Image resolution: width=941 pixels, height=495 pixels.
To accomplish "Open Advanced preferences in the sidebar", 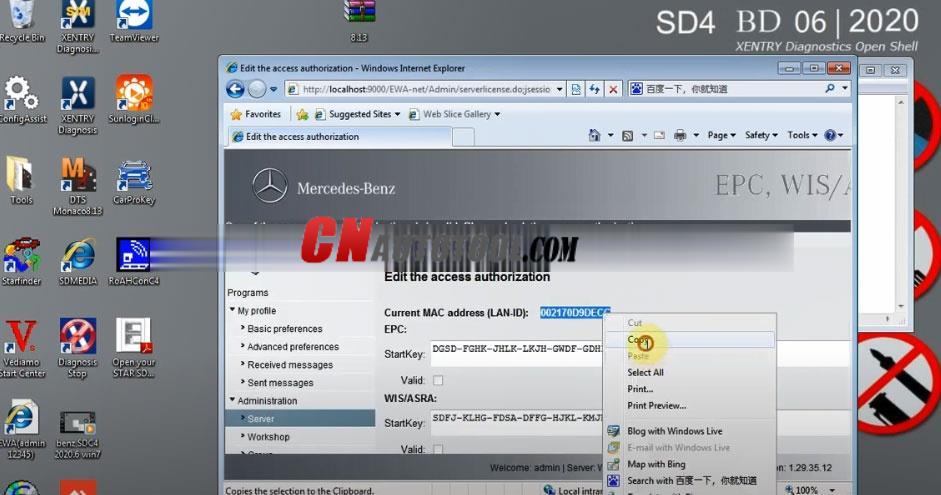I will coord(293,347).
